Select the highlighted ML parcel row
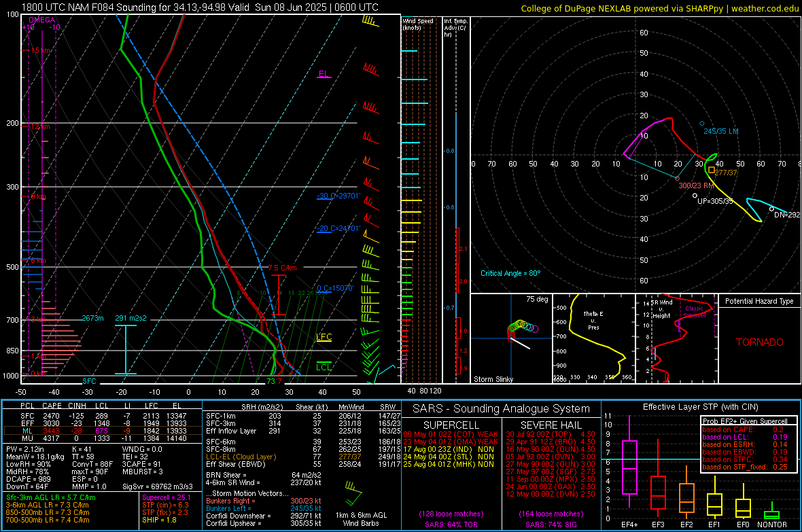This screenshot has width=802, height=532. tap(103, 431)
